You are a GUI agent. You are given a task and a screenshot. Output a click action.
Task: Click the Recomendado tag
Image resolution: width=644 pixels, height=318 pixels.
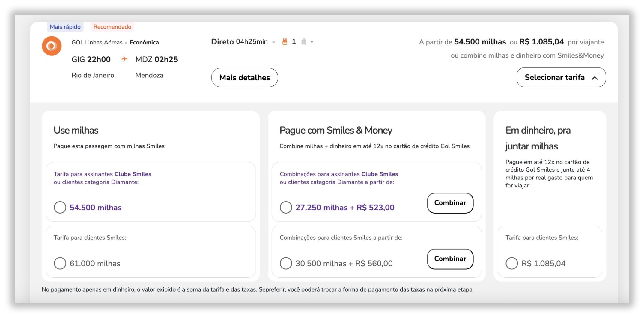point(112,27)
